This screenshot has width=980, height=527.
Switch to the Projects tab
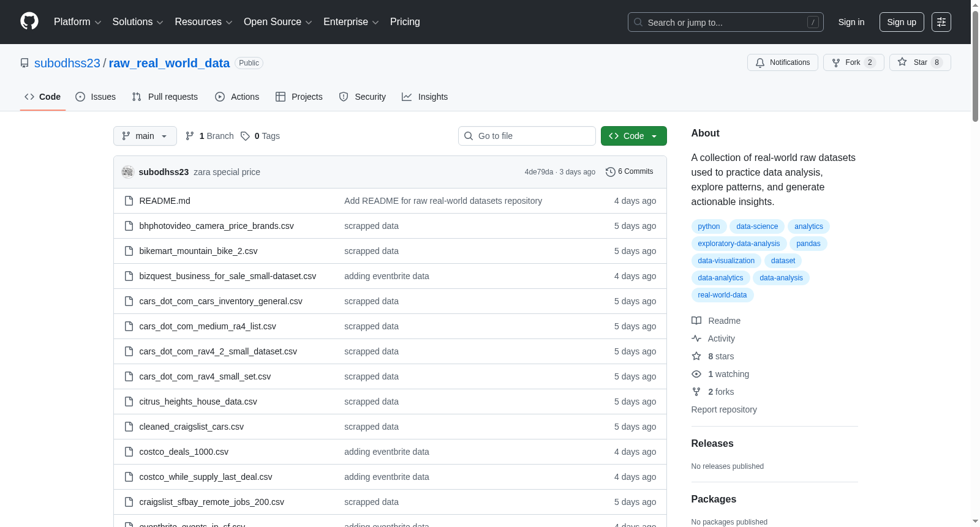[299, 97]
